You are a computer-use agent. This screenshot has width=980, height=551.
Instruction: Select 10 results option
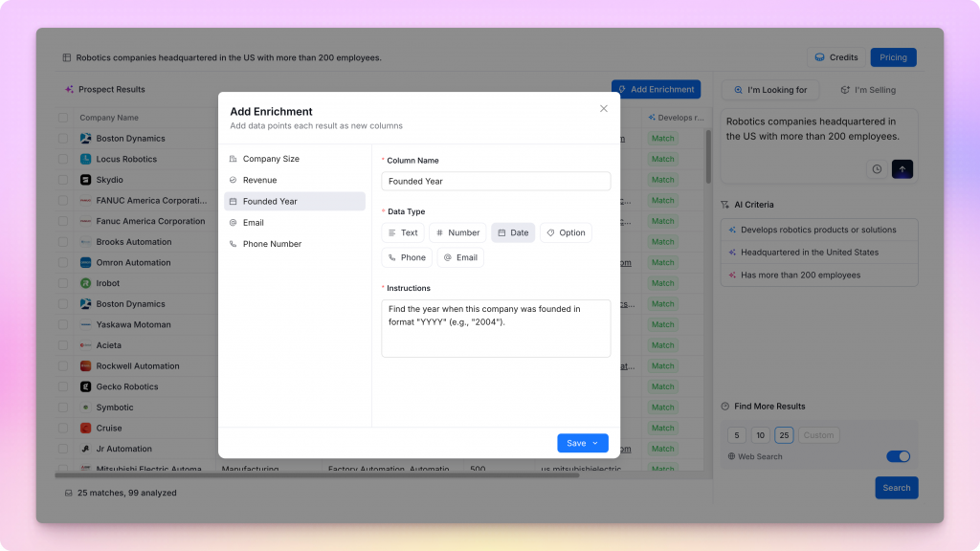click(x=760, y=435)
